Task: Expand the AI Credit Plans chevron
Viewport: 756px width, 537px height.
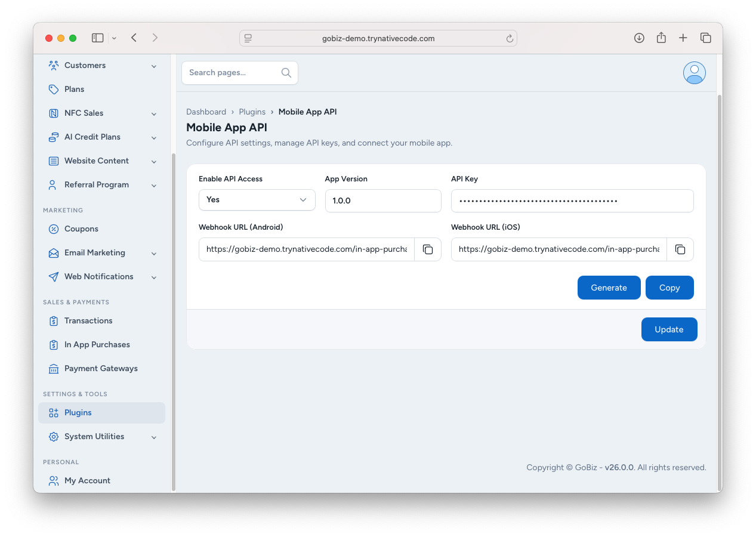Action: pyautogui.click(x=154, y=138)
